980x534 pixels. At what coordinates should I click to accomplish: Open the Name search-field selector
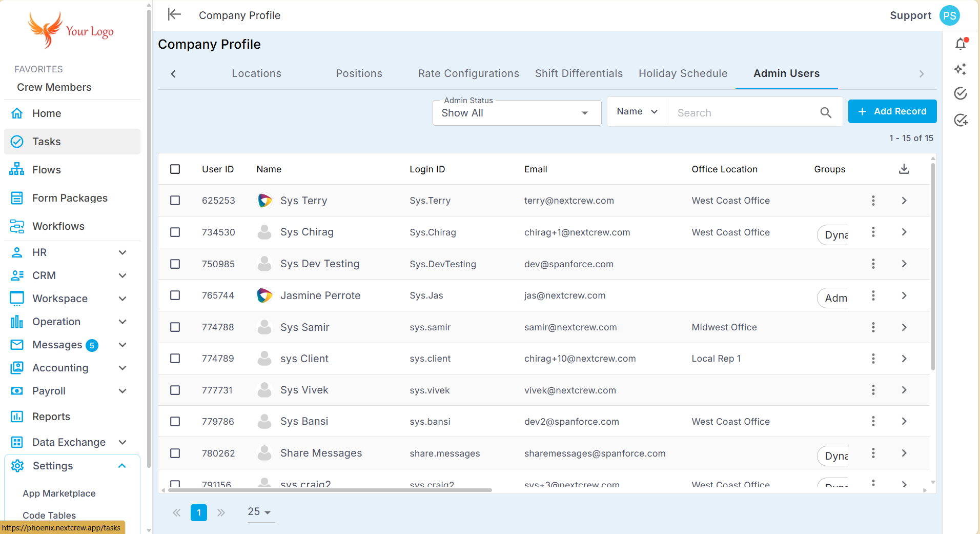coord(637,111)
